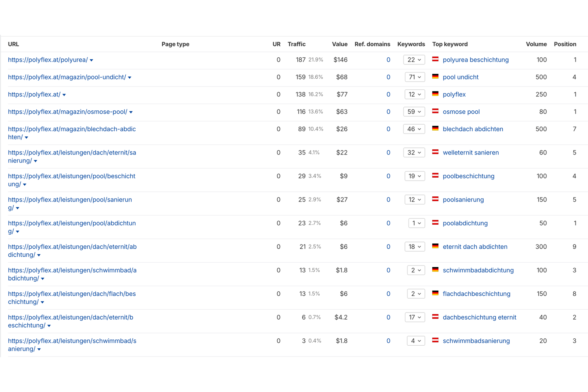Click German flag beside pool undicht
This screenshot has height=392, width=588.
(x=435, y=76)
